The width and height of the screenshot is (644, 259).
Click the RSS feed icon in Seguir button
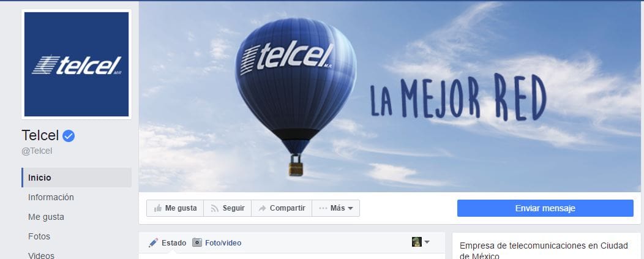(214, 208)
